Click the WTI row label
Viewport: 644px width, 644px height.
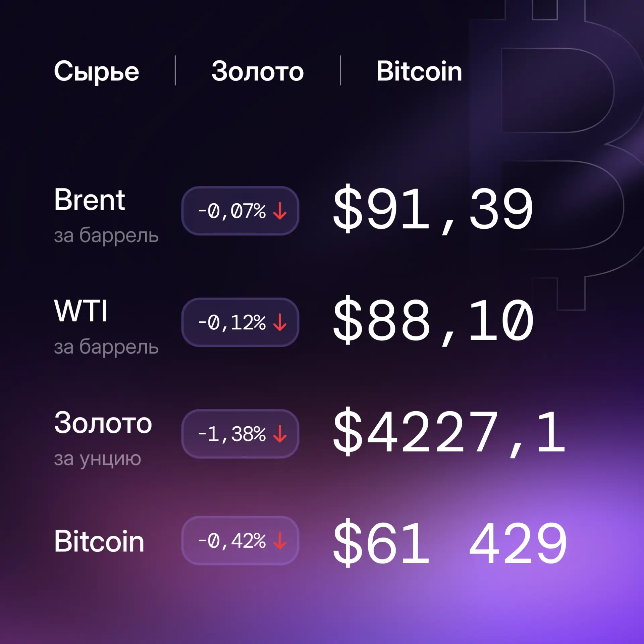pyautogui.click(x=81, y=311)
